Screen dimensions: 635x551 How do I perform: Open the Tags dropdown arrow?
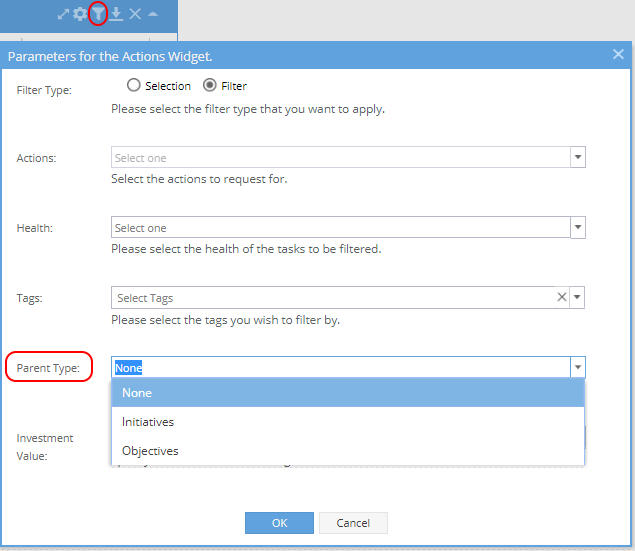tap(577, 297)
